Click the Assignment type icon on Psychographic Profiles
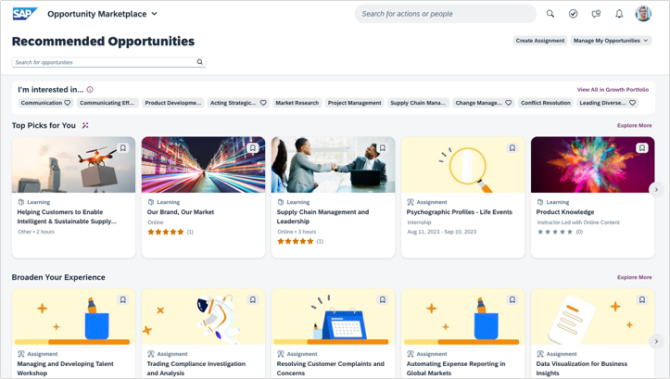The width and height of the screenshot is (670, 379). (x=410, y=202)
